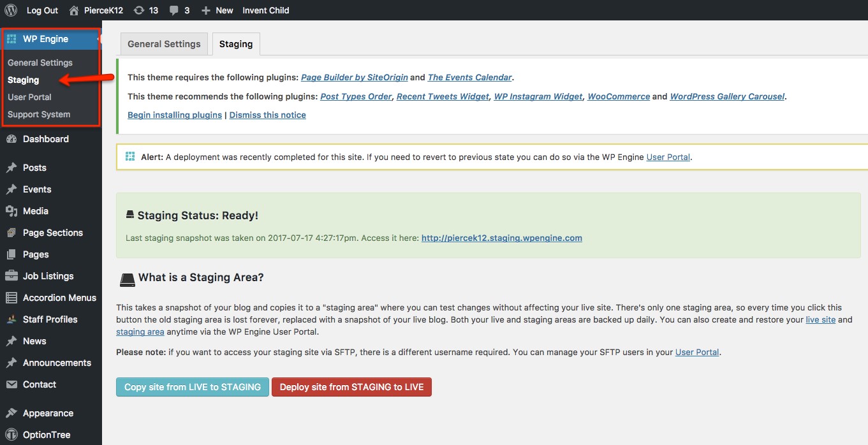Open User Portal link in SFTP note
Viewport: 868px width, 445px height.
[x=697, y=352]
